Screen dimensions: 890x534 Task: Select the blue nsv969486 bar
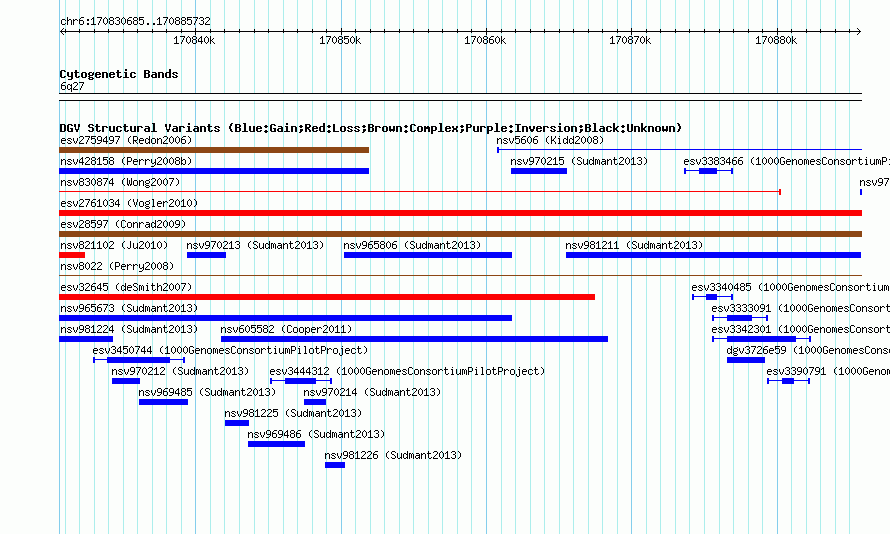[x=276, y=444]
